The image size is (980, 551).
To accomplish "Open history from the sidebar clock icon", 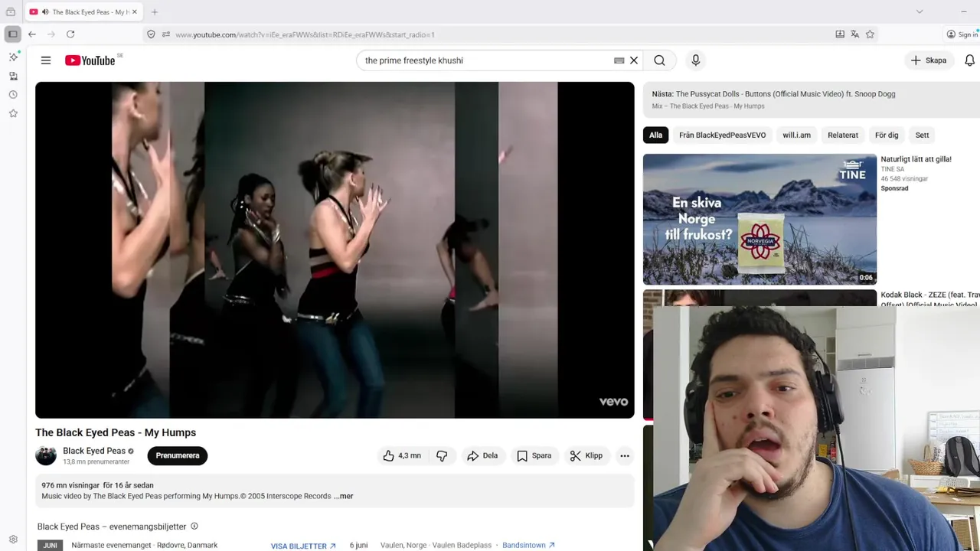I will pos(13,95).
